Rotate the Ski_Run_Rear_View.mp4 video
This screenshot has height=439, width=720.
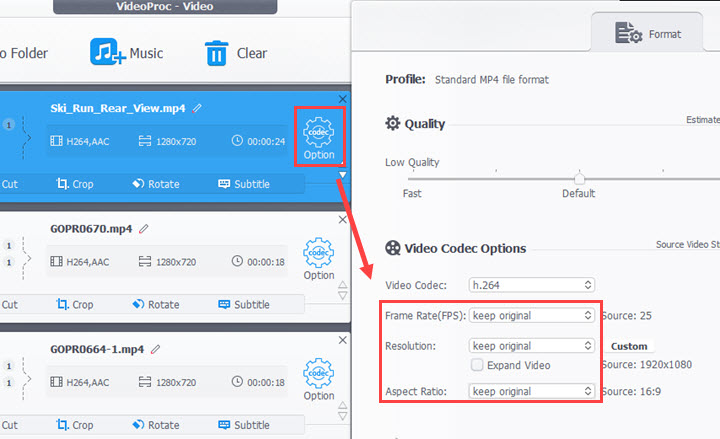click(x=156, y=184)
